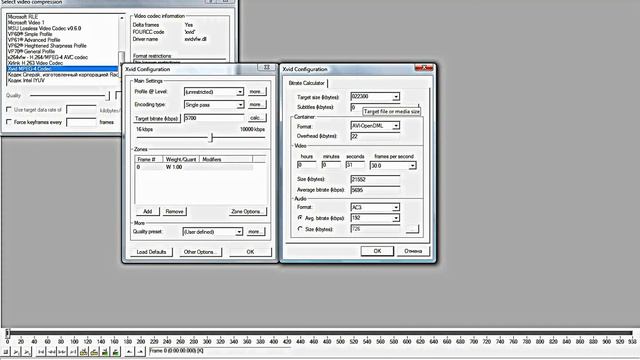This screenshot has height=360, width=640.
Task: Click the previous scene scan icon
Action: [104, 351]
